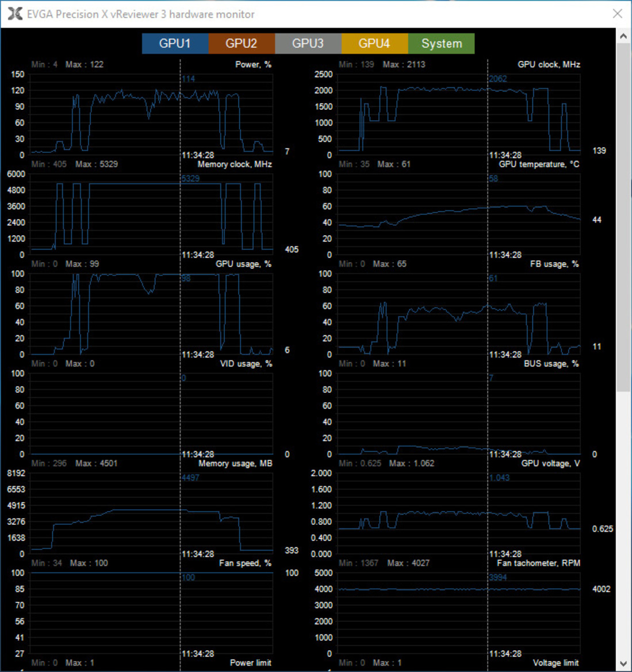The width and height of the screenshot is (632, 672).
Task: Click the 'Memory clock, MHz' label
Action: [x=235, y=164]
